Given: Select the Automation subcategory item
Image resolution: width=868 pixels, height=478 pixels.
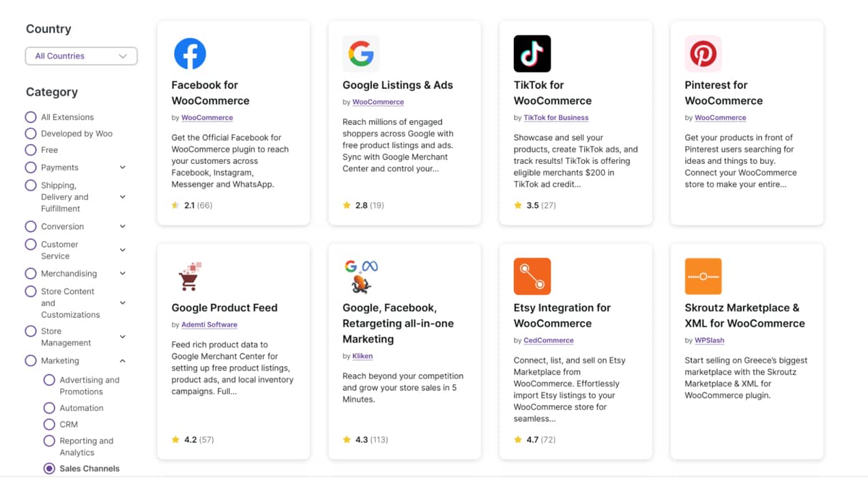Looking at the screenshot, I should (x=81, y=408).
